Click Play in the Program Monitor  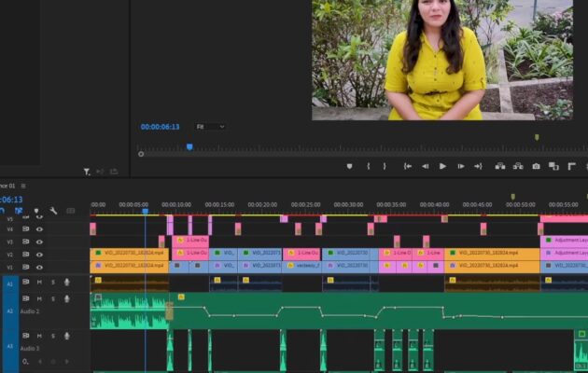pyautogui.click(x=442, y=166)
